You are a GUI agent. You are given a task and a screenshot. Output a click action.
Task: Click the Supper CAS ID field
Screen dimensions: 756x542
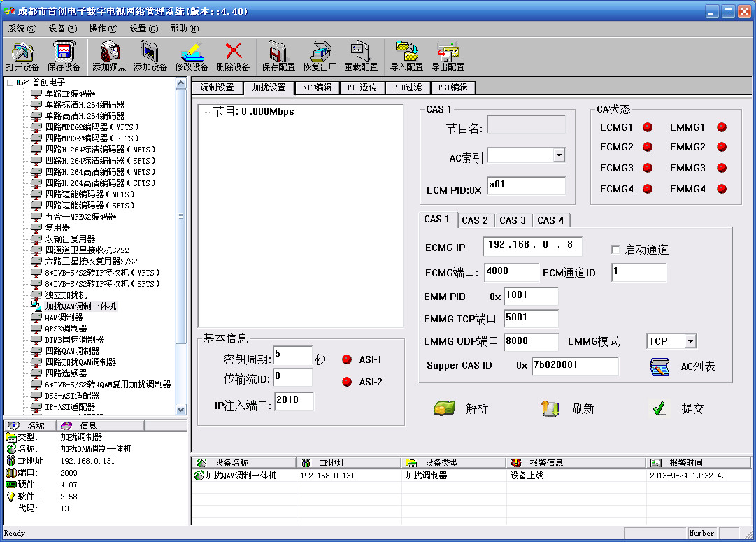pyautogui.click(x=575, y=366)
